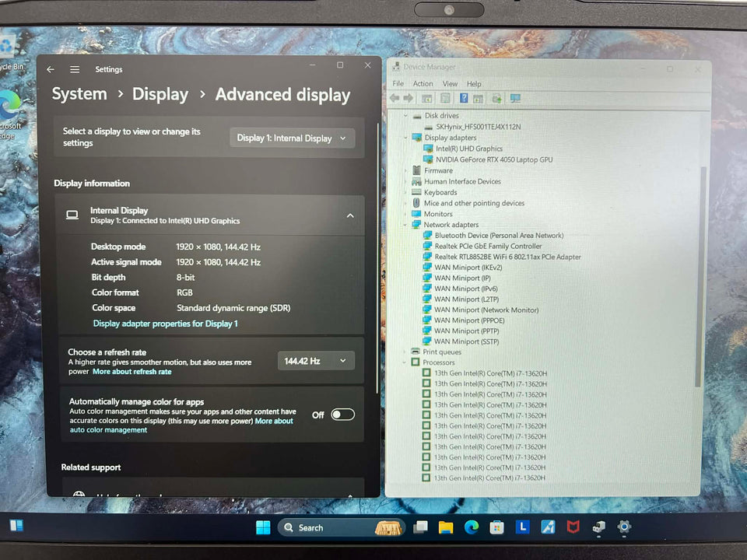Click the Help toolbar icon in Device Manager
This screenshot has height=560, width=747.
click(x=462, y=98)
